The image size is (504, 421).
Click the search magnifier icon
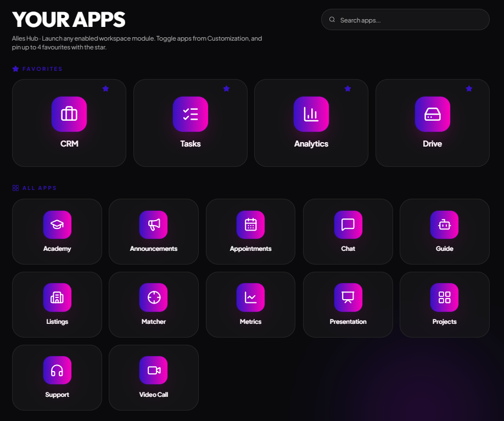point(332,20)
